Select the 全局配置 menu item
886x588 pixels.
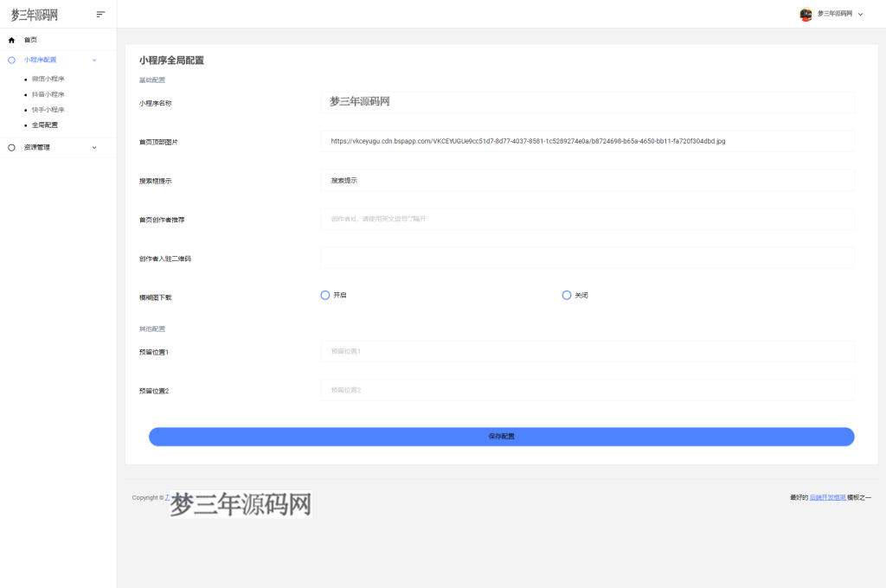44,125
